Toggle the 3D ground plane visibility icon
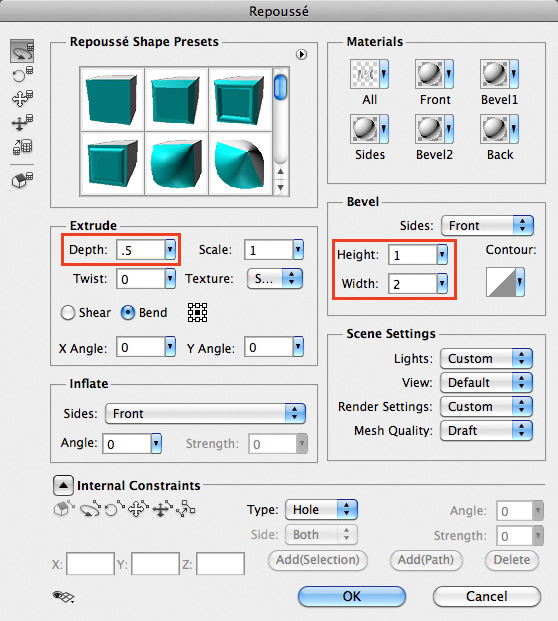 63,596
